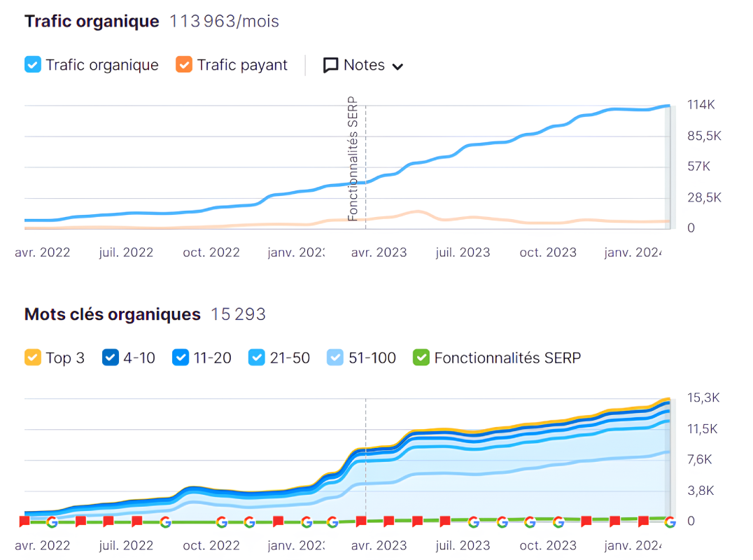Toggle the 11-20 positions checkbox
The image size is (753, 560).
pyautogui.click(x=181, y=358)
